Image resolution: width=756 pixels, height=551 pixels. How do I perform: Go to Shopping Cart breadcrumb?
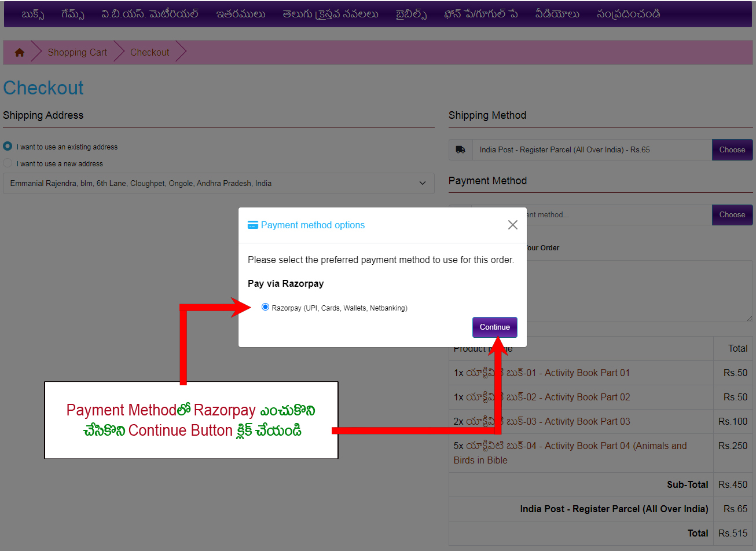click(78, 52)
